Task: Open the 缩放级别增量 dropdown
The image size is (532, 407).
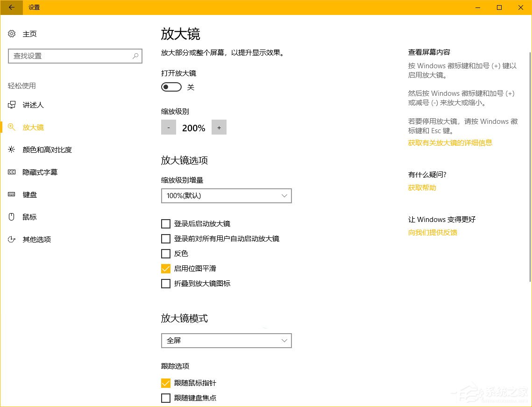Action: tap(226, 196)
